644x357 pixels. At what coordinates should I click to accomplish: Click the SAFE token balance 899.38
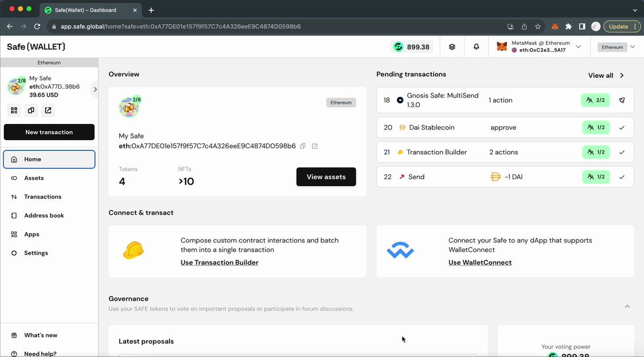pos(412,47)
